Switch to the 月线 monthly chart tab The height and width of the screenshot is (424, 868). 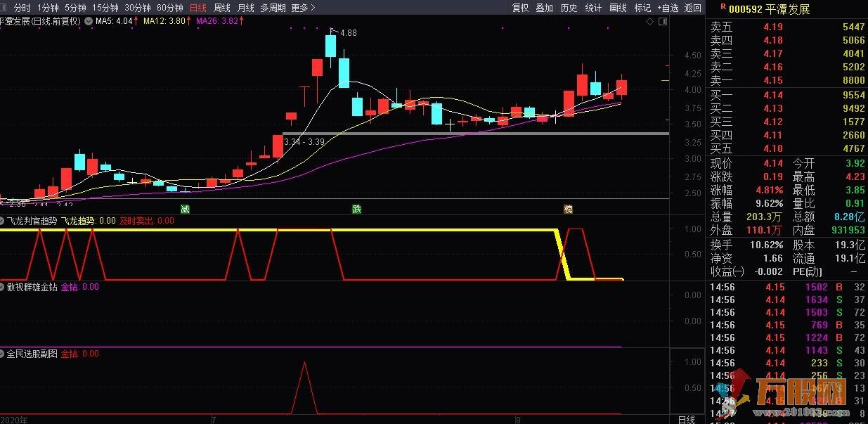pos(245,8)
